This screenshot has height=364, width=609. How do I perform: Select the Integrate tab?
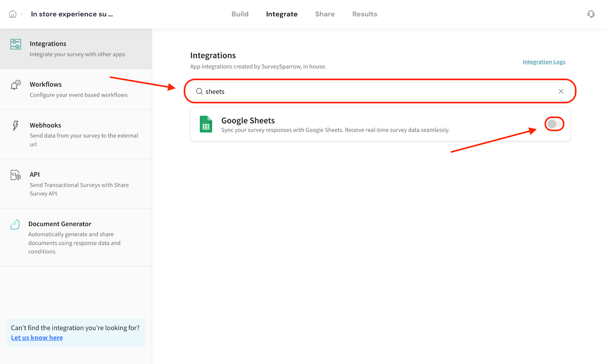tap(282, 14)
